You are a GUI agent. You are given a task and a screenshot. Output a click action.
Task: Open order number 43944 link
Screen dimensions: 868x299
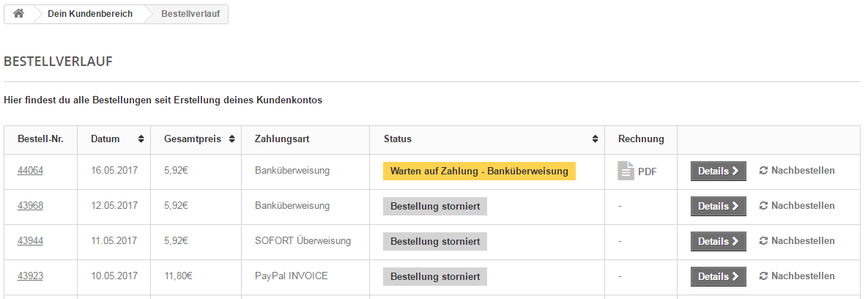(30, 241)
